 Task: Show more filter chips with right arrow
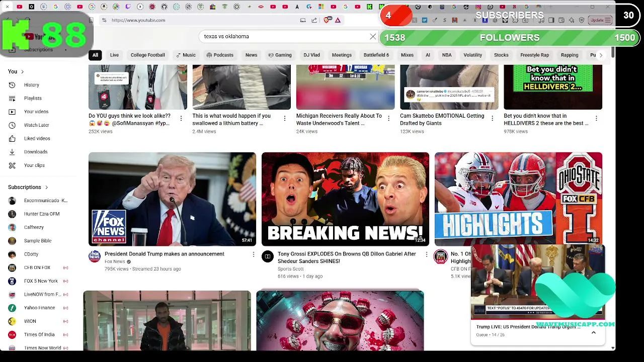click(x=600, y=55)
